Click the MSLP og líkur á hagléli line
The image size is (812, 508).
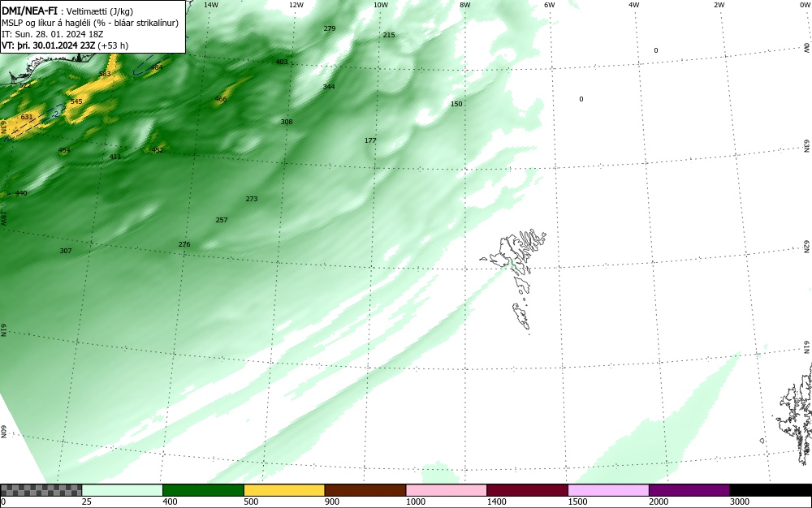tap(90, 23)
